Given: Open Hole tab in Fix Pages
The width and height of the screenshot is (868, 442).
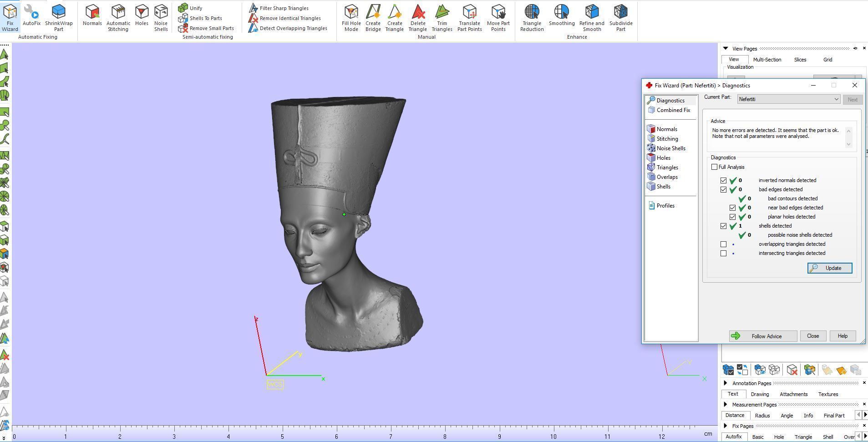Looking at the screenshot, I should pos(779,437).
